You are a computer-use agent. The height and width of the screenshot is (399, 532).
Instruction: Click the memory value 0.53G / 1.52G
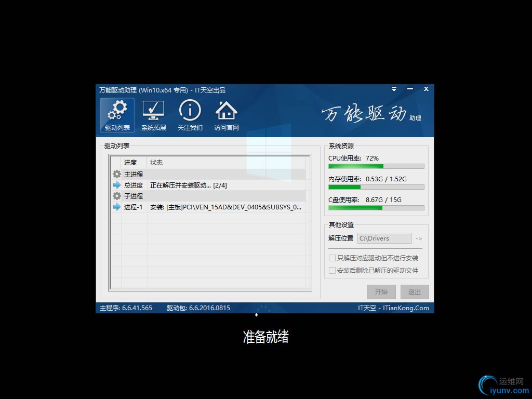point(386,179)
